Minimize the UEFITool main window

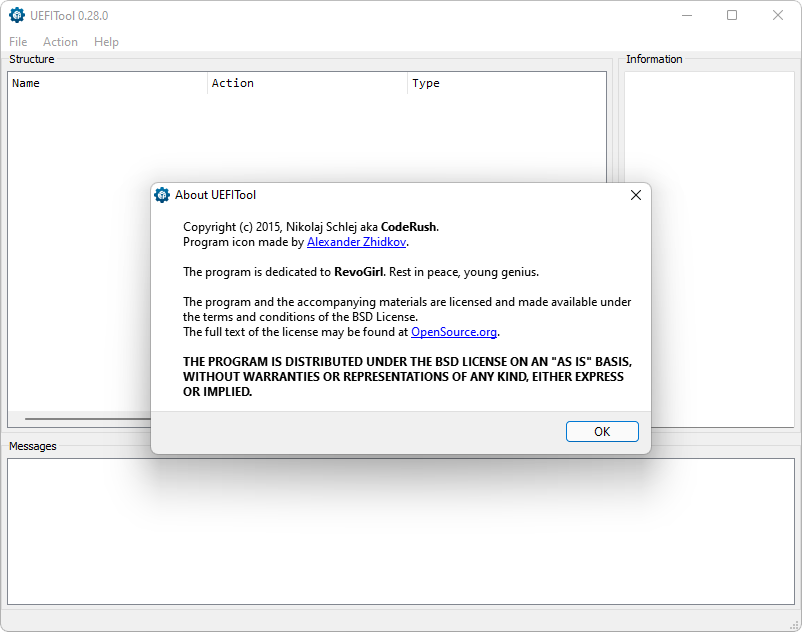tap(686, 16)
